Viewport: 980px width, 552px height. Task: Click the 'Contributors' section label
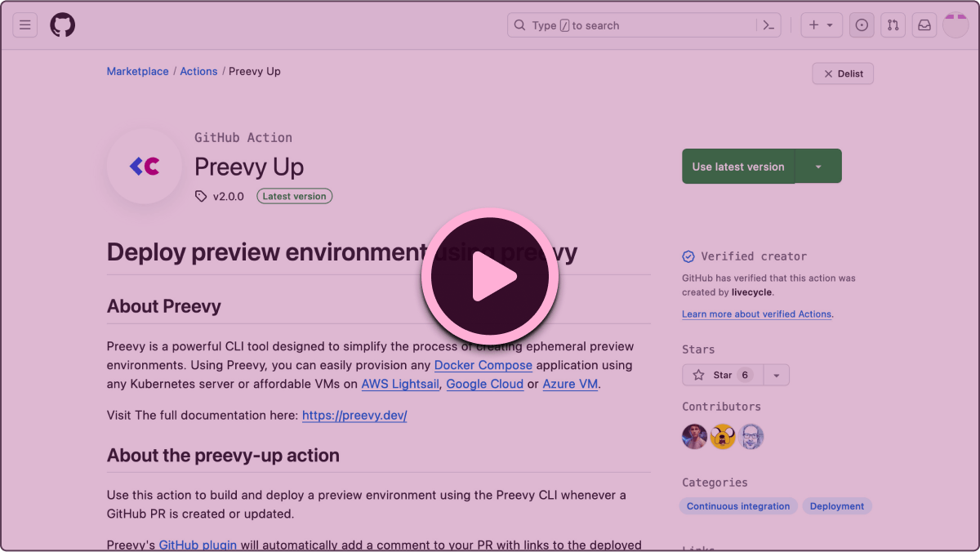click(x=721, y=407)
